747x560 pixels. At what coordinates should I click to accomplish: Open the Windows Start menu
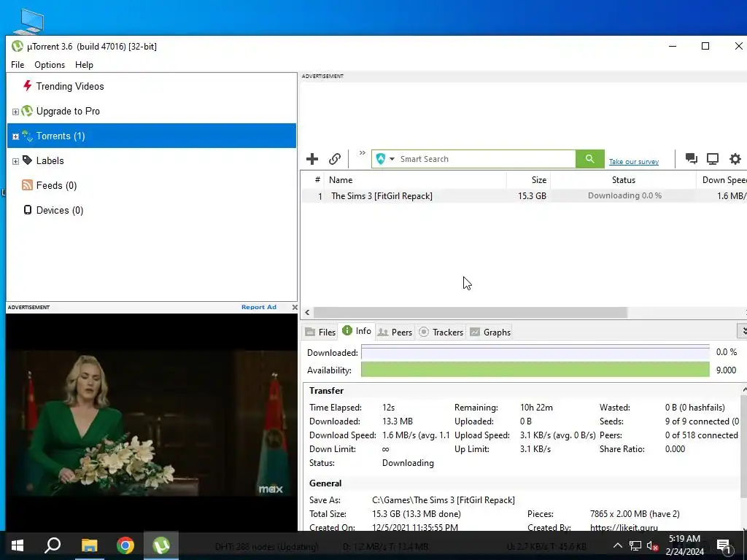click(18, 545)
